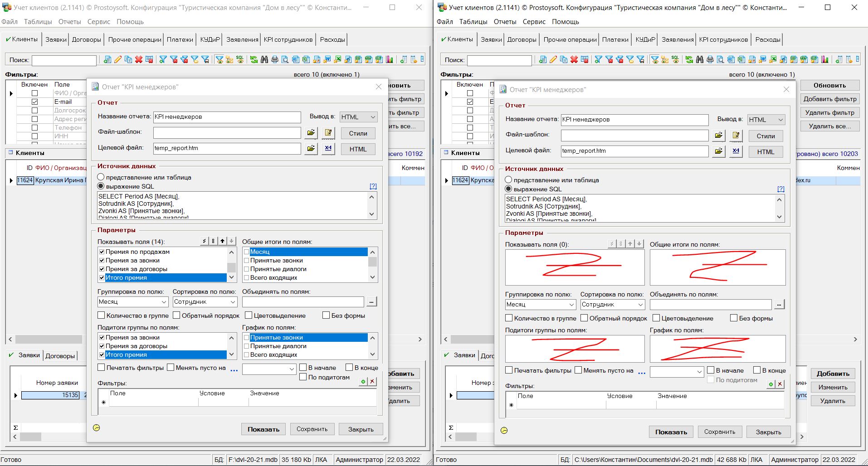Click red X delete icon in right window toolbar
Image resolution: width=868 pixels, height=466 pixels.
[x=574, y=59]
